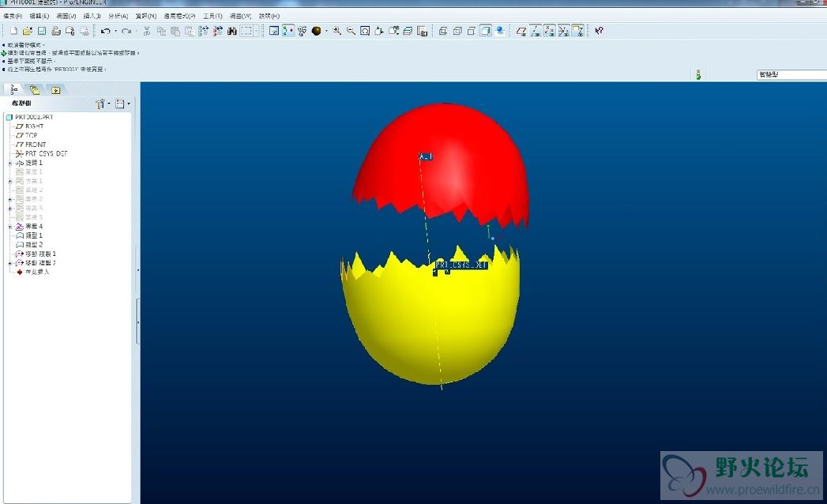The width and height of the screenshot is (827, 504).
Task: Refit the model to the screen
Action: pos(365,31)
